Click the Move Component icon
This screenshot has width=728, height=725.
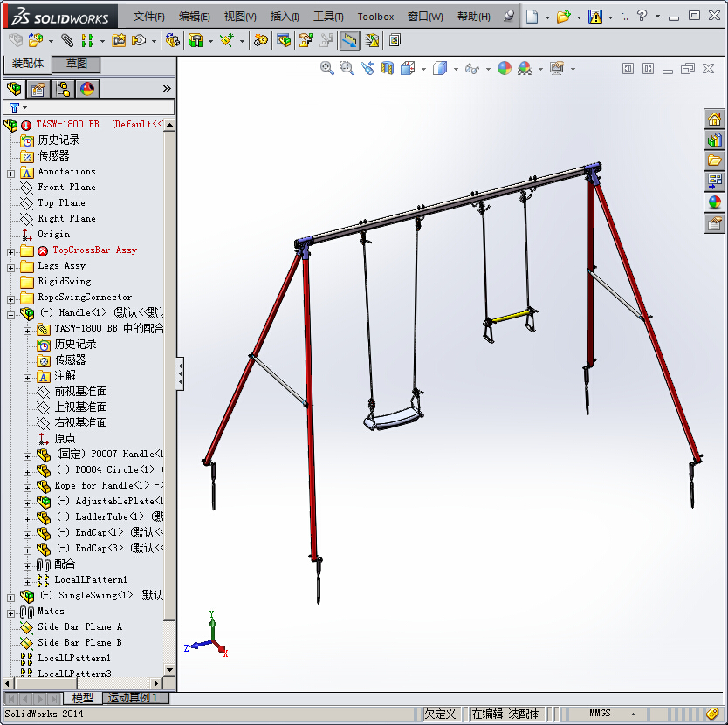(139, 41)
